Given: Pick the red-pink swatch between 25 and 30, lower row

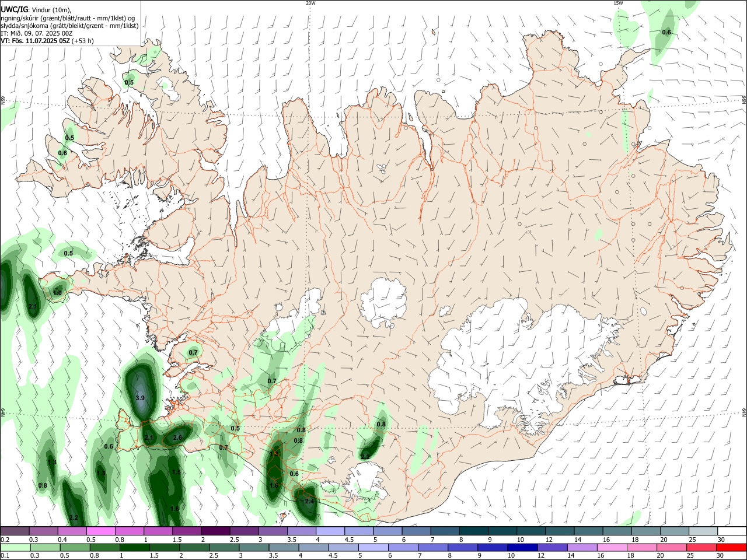Looking at the screenshot, I should 701,547.
